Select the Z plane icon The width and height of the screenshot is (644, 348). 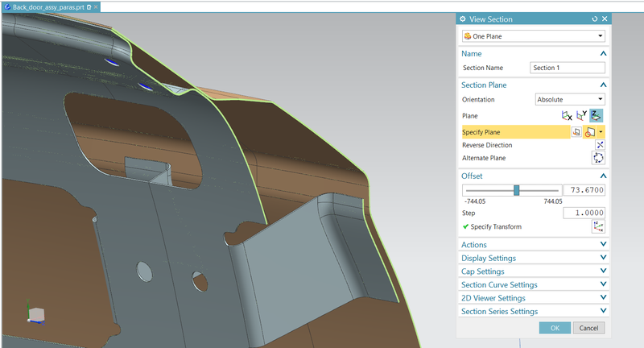click(x=597, y=116)
